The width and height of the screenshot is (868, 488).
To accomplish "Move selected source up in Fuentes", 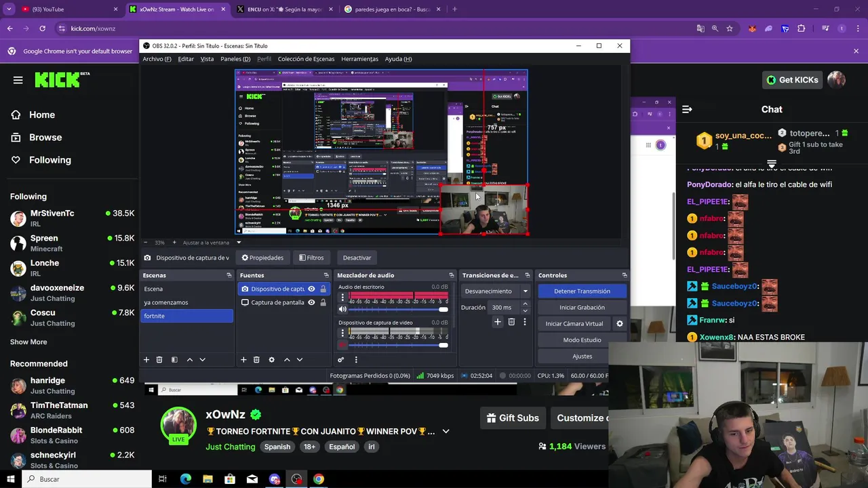I will (x=287, y=360).
